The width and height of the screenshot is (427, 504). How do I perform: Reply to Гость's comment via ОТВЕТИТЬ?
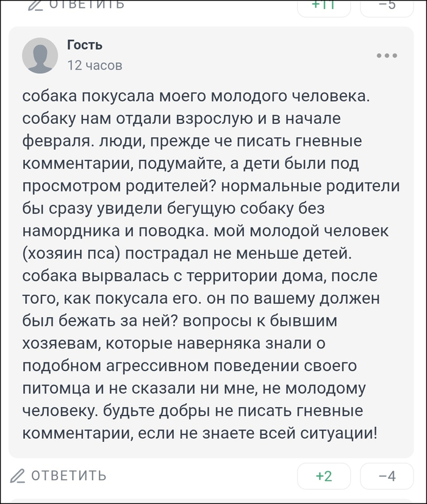pyautogui.click(x=68, y=475)
